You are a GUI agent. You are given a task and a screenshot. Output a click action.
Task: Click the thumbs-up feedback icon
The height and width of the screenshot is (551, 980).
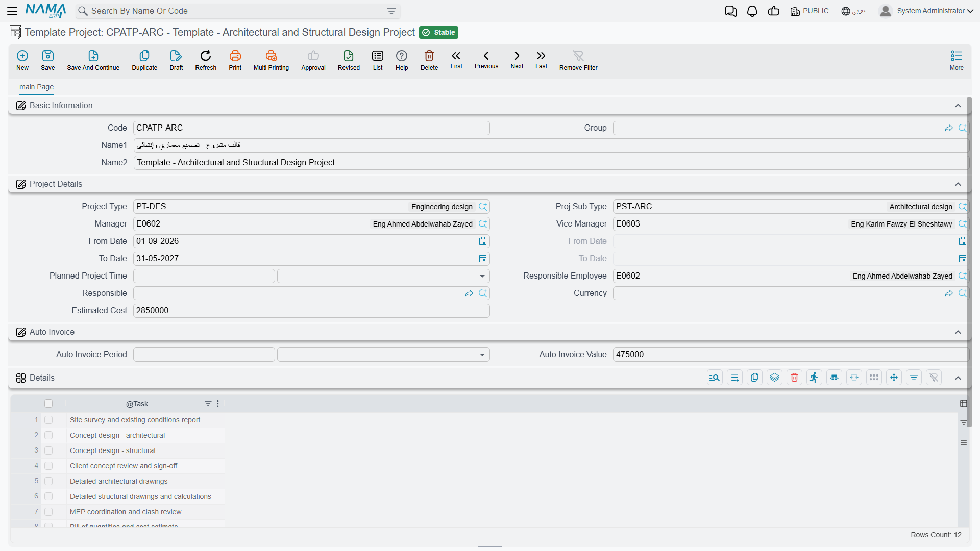click(x=774, y=11)
